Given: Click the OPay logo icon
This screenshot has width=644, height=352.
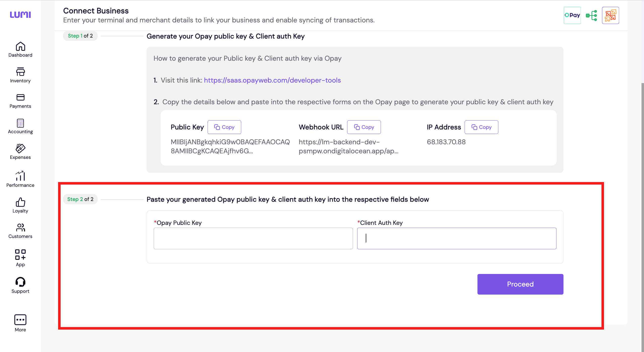Looking at the screenshot, I should pos(572,15).
